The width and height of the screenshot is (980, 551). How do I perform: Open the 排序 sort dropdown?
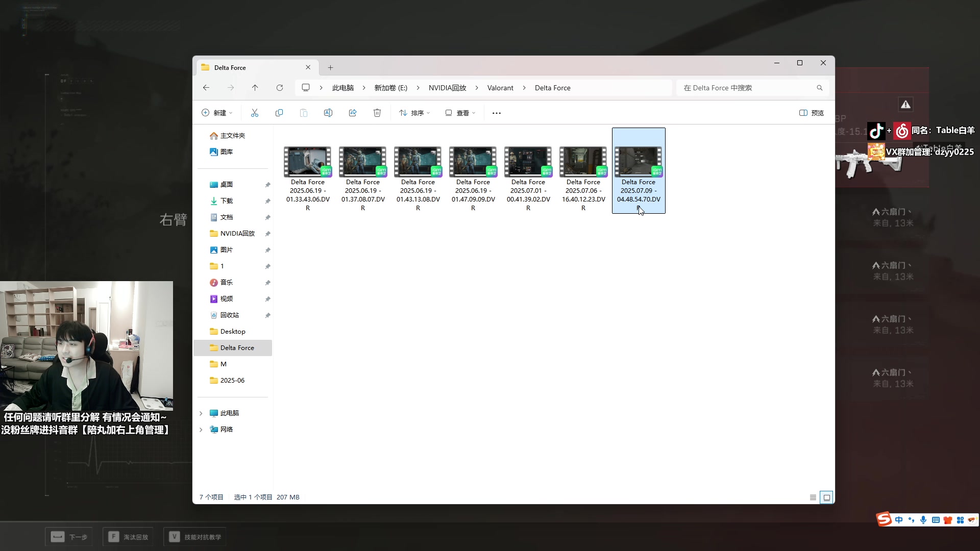tap(414, 113)
